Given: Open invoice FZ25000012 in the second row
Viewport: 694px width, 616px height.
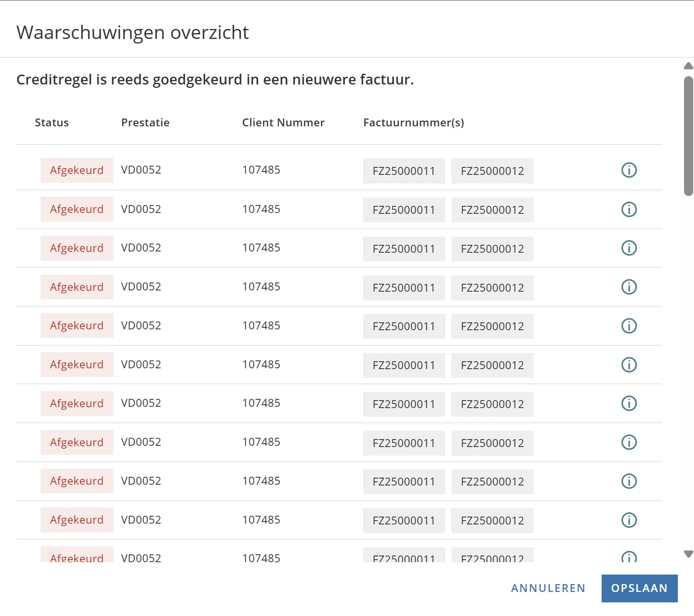Looking at the screenshot, I should pyautogui.click(x=492, y=210).
